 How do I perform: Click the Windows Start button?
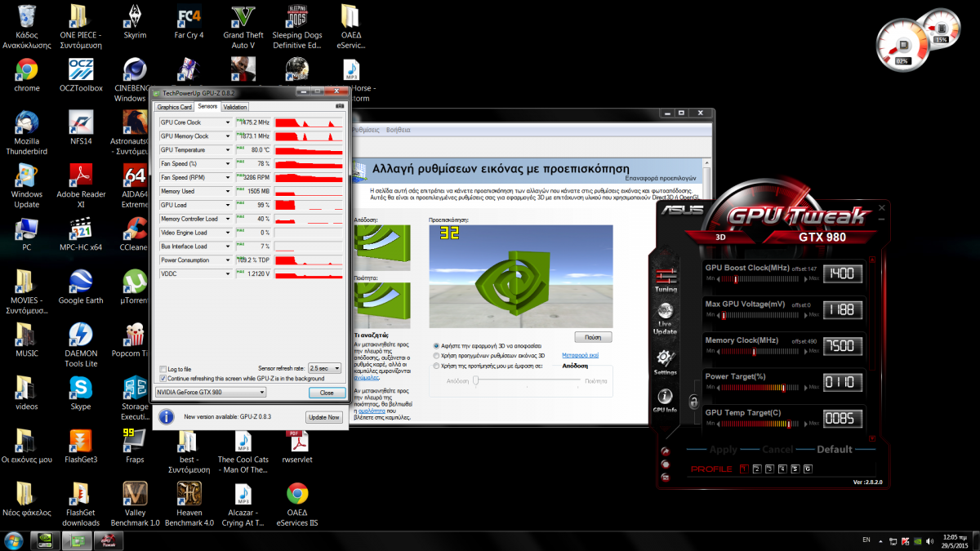click(x=14, y=540)
